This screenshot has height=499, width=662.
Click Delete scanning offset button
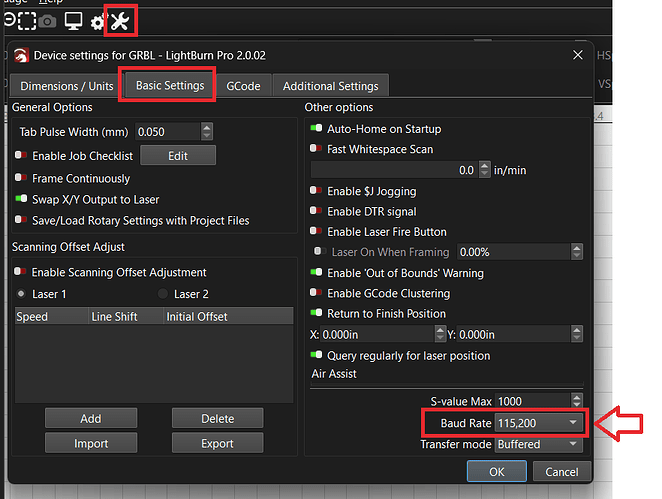[217, 418]
